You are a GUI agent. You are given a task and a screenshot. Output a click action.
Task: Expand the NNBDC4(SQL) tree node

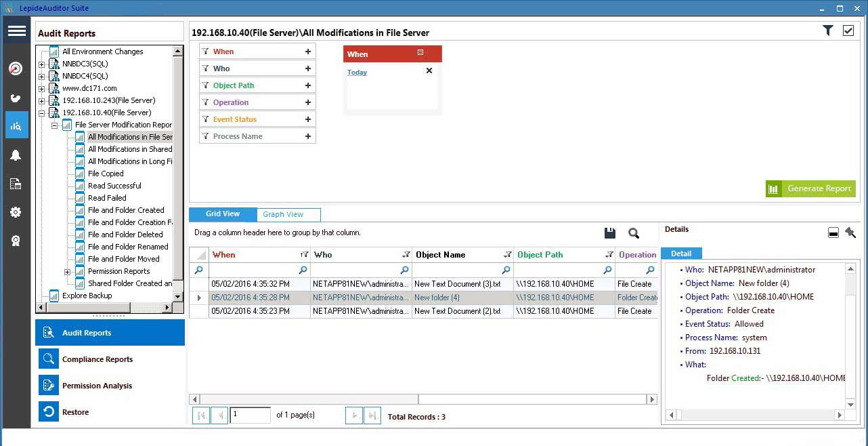coord(42,77)
